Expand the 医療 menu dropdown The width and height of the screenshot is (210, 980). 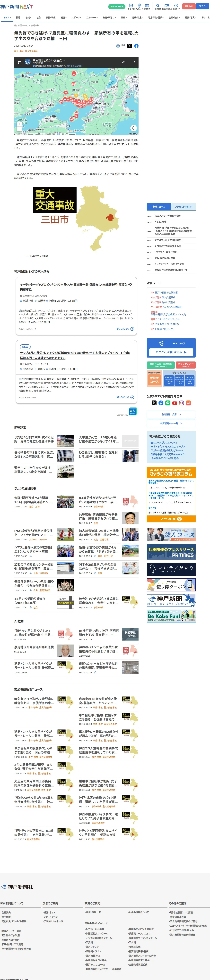point(124,17)
